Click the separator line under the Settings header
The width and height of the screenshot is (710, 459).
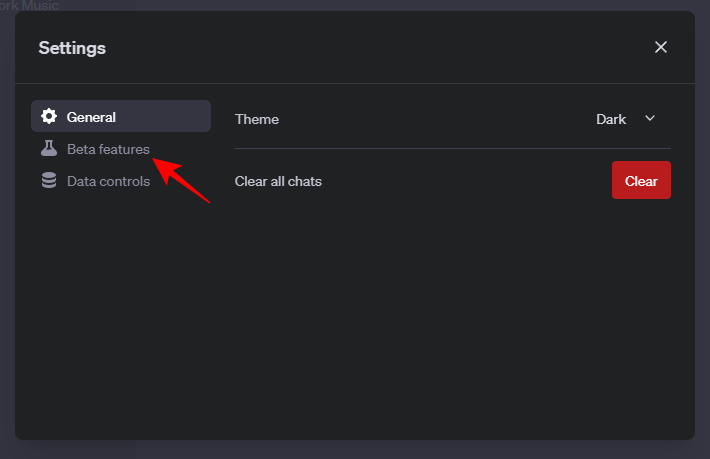coord(354,83)
